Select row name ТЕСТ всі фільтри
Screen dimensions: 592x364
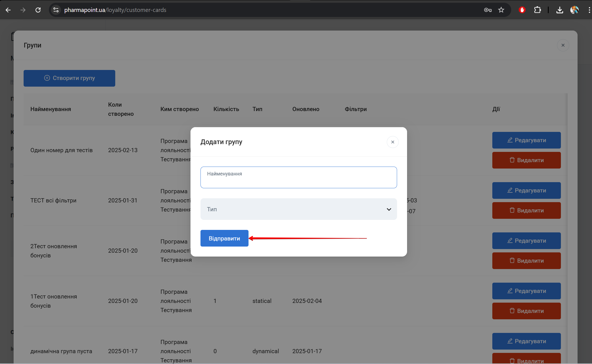53,200
